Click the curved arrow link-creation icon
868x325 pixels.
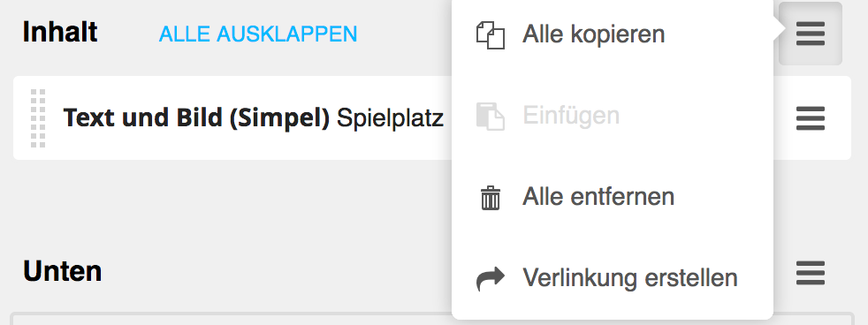tap(491, 278)
